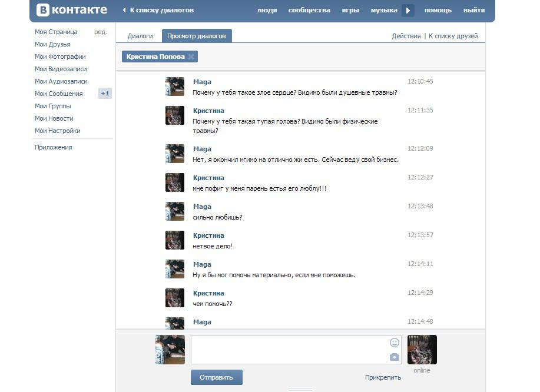The image size is (540, 392).
Task: Open Моя Страница in sidebar
Action: [x=56, y=32]
